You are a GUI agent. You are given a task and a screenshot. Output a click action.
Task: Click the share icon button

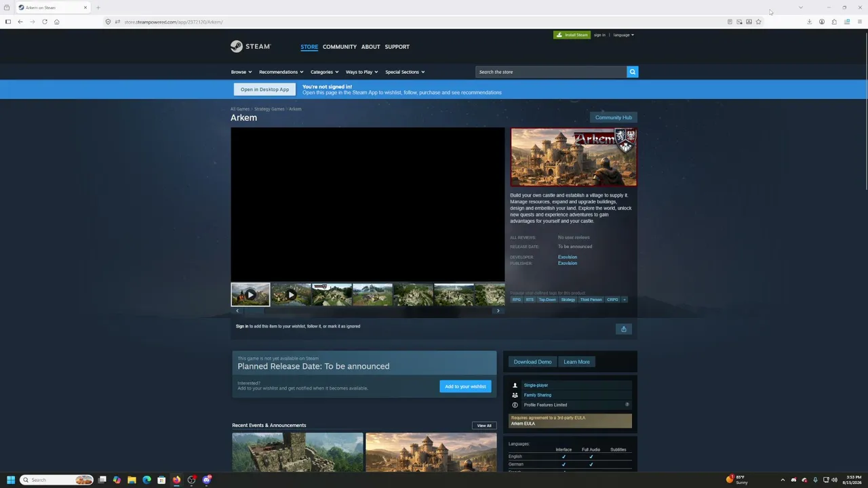[x=624, y=329]
